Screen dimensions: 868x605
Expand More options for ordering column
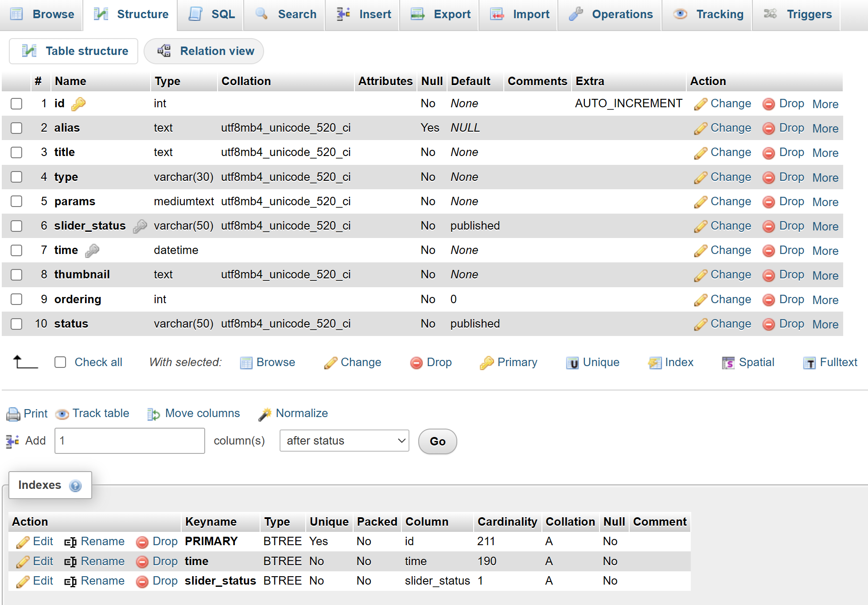click(x=825, y=300)
